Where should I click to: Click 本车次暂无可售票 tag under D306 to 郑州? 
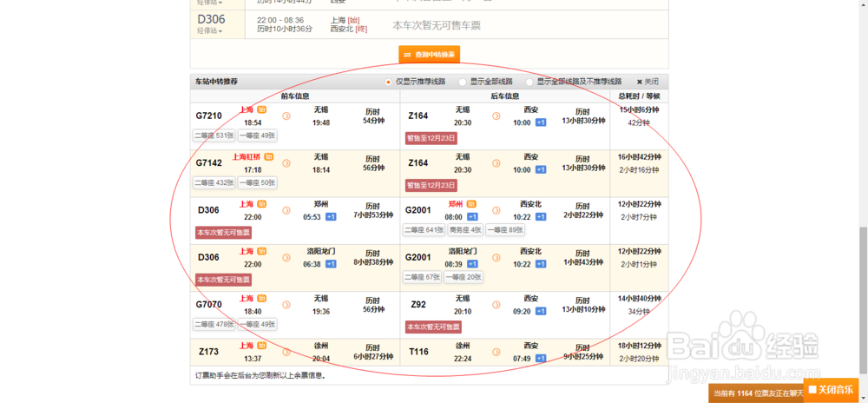(223, 233)
